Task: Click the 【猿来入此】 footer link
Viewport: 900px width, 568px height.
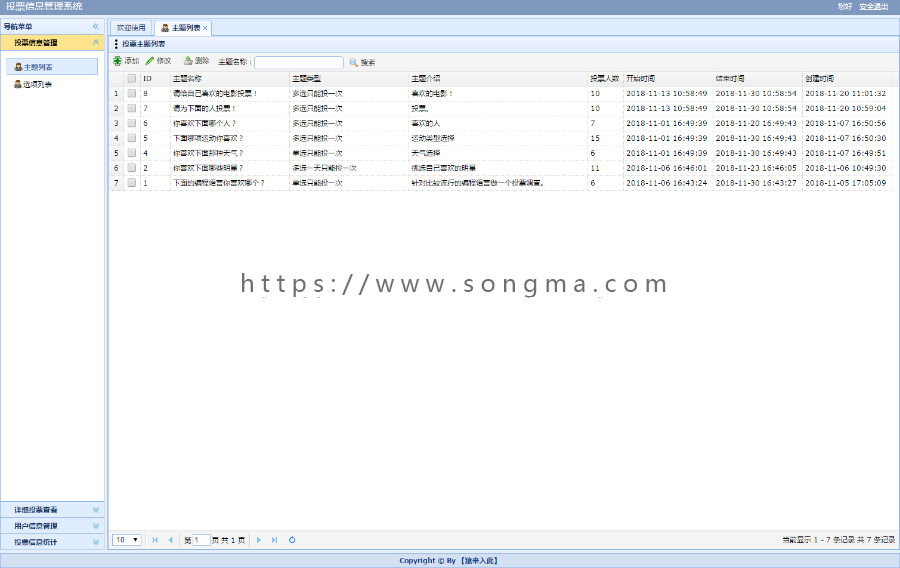Action: pos(479,561)
